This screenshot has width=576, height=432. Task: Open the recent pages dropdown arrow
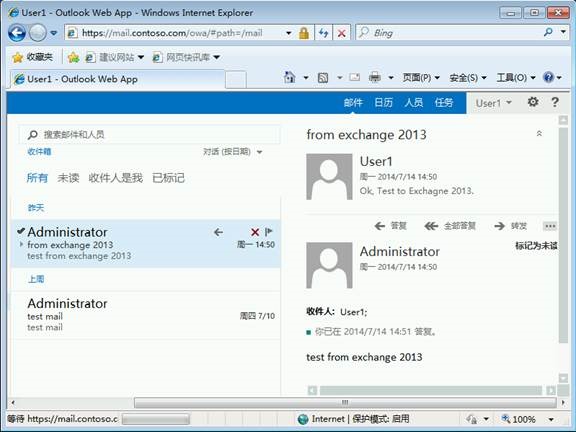(54, 33)
